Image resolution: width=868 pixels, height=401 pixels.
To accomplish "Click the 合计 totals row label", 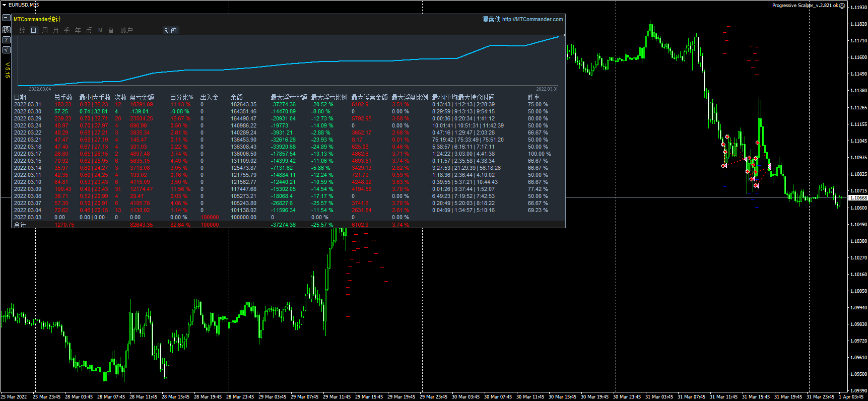I will coord(20,225).
